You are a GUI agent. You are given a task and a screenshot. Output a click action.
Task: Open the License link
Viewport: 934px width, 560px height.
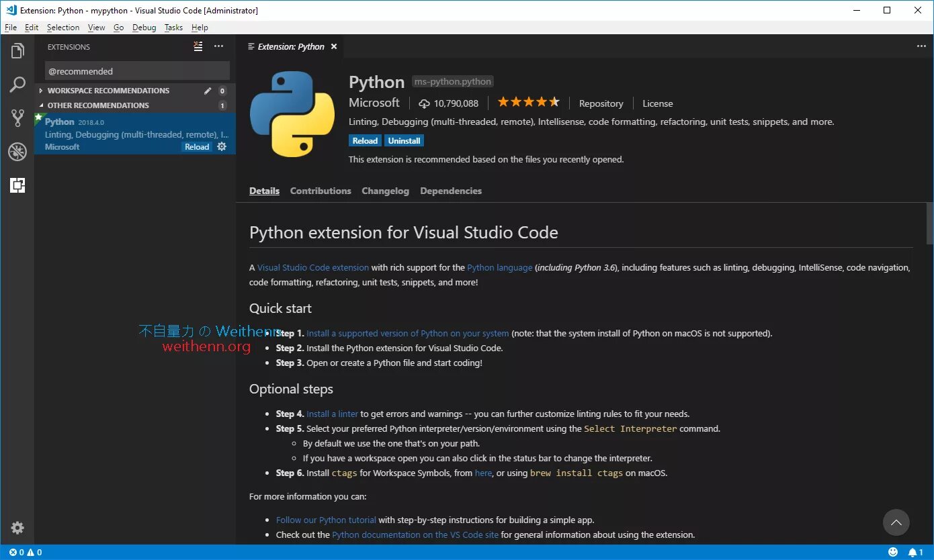point(657,103)
